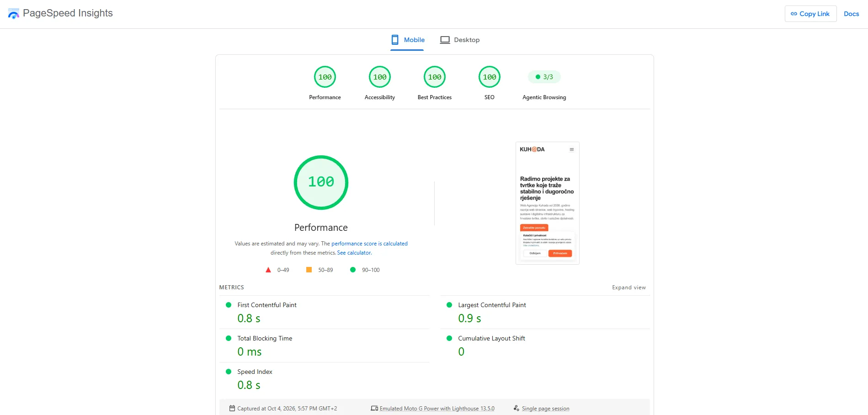Click the red triangle 0–49 legend icon
868x415 pixels.
(x=268, y=270)
